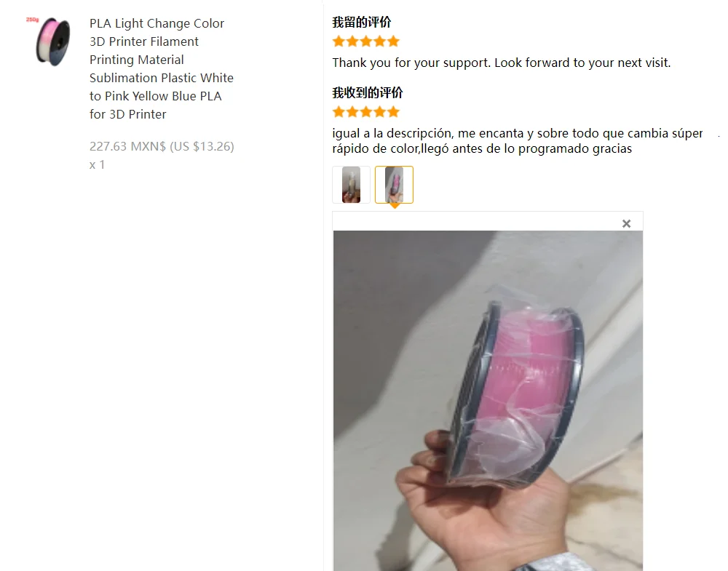Click the fifth star under 我留的评价
The height and width of the screenshot is (571, 728).
(393, 41)
